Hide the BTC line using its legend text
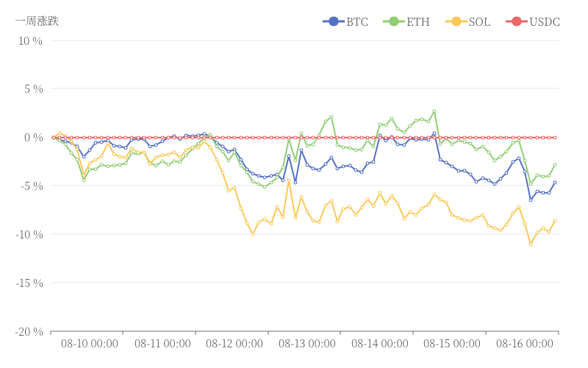The height and width of the screenshot is (368, 588). (357, 21)
